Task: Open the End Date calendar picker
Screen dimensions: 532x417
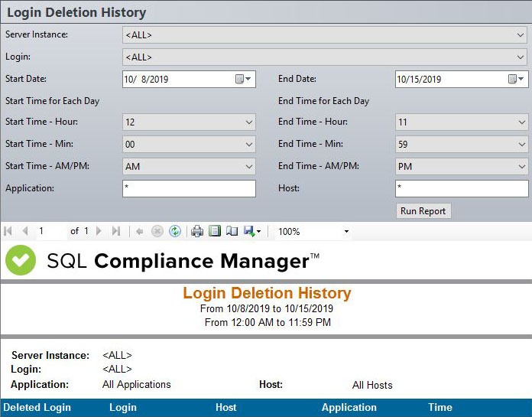Action: coord(516,79)
